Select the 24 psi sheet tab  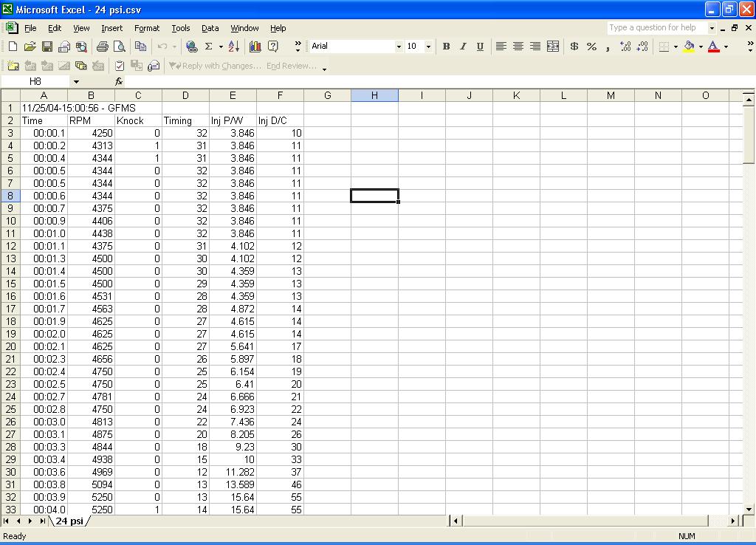tap(69, 521)
